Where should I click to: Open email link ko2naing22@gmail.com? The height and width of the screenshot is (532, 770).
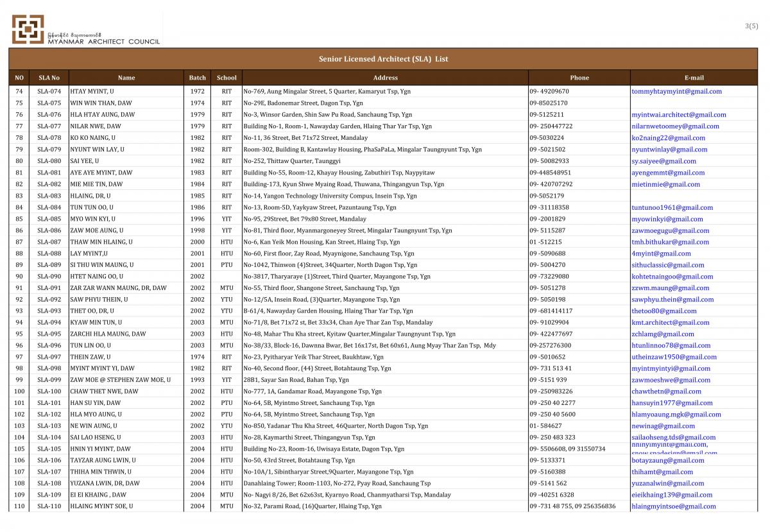[x=668, y=138]
